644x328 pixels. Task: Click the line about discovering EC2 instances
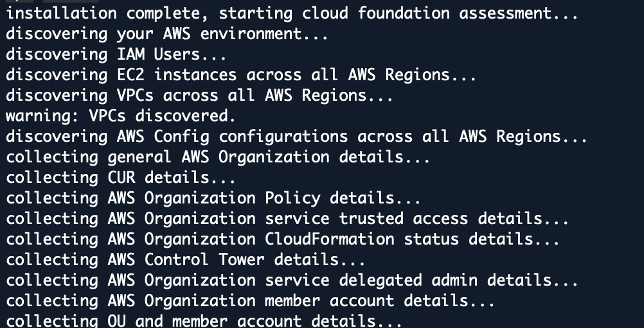241,75
